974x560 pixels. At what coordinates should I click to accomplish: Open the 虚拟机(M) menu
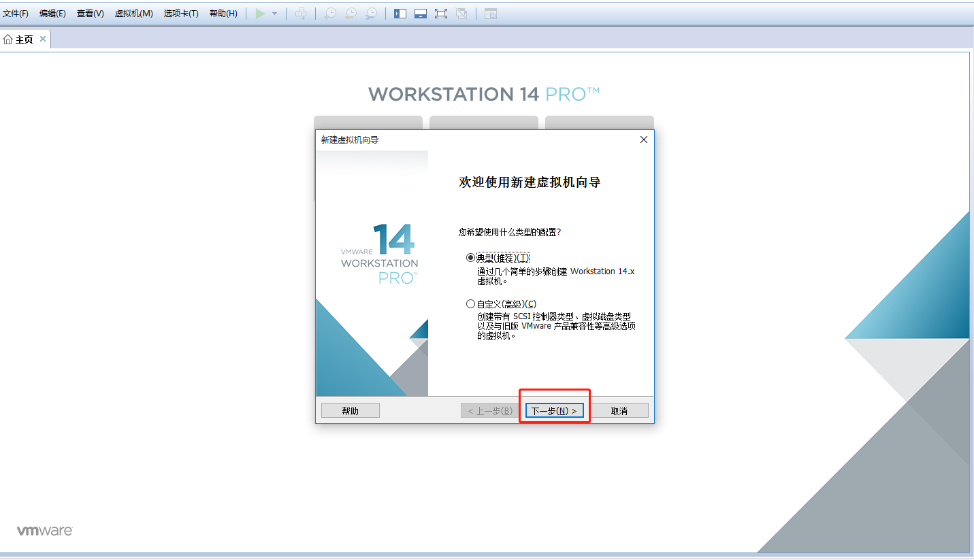pyautogui.click(x=134, y=14)
